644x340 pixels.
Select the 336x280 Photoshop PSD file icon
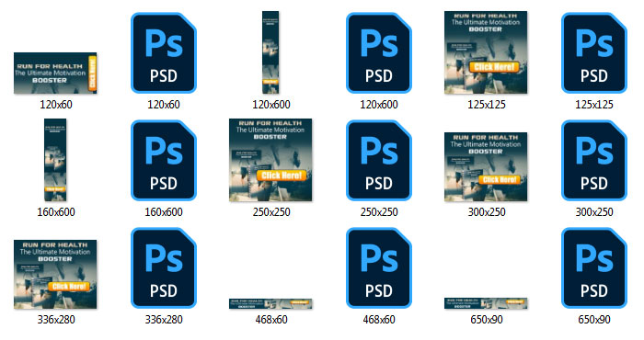coord(164,267)
